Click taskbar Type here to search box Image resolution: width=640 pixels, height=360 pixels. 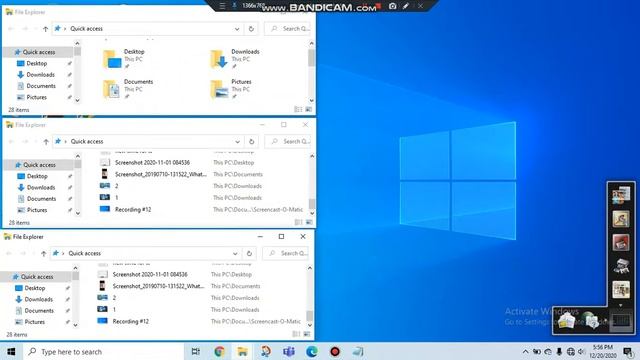click(x=103, y=351)
